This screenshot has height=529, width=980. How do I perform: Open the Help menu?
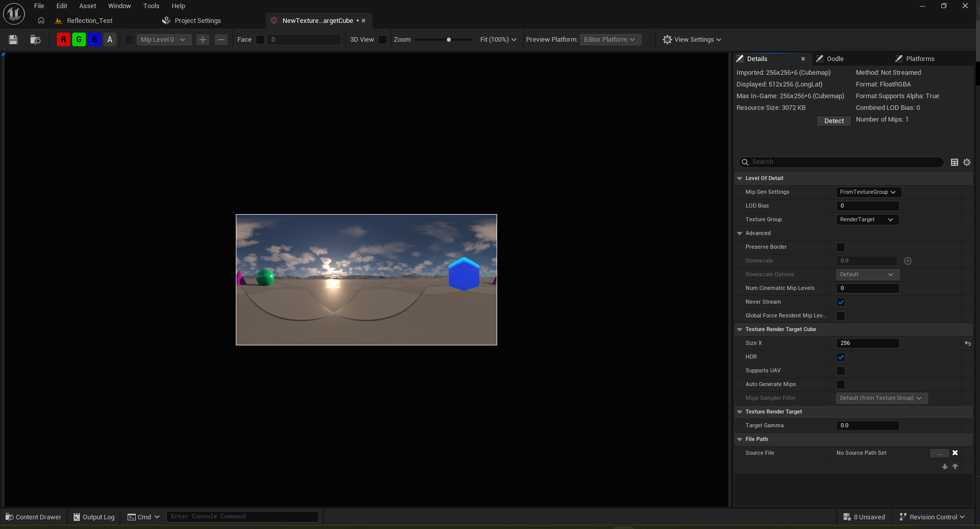click(178, 6)
